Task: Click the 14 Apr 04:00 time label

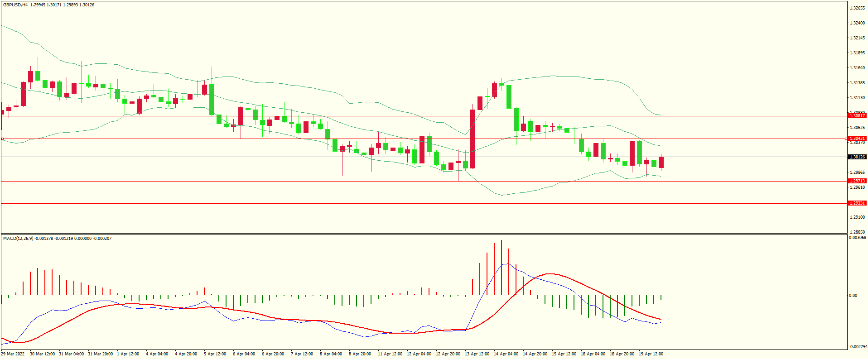Action: 506,354
